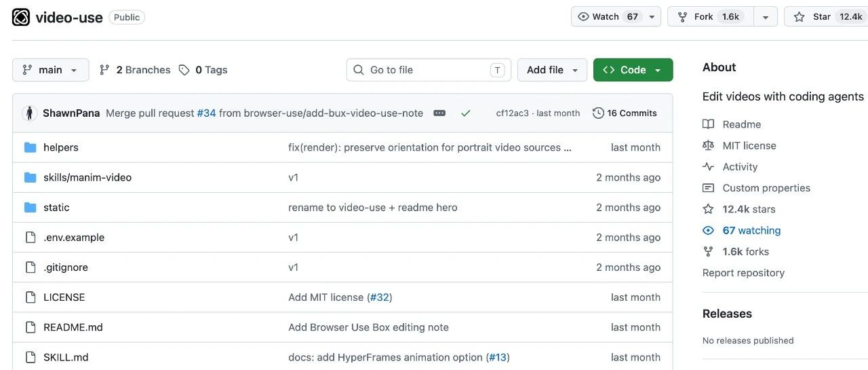Fork the repository with Fork button
Image resolution: width=868 pixels, height=370 pixels.
710,17
